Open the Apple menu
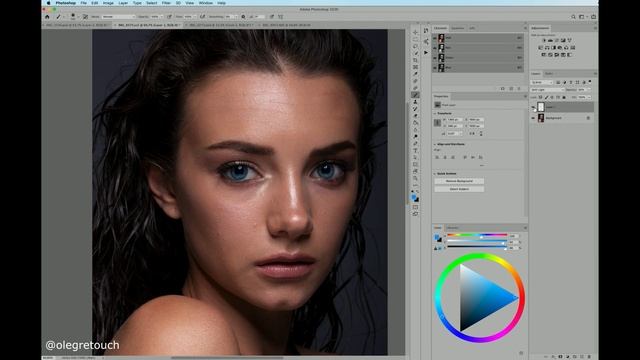Screen dimensions: 640x360 coord(49,3)
